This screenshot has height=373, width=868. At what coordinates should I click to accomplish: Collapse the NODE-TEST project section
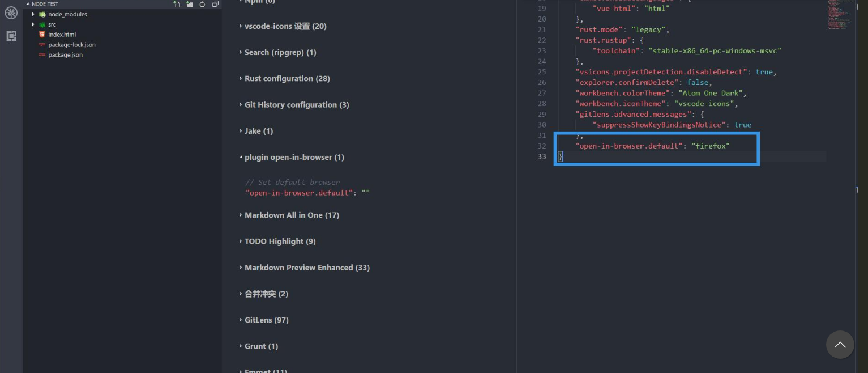28,4
